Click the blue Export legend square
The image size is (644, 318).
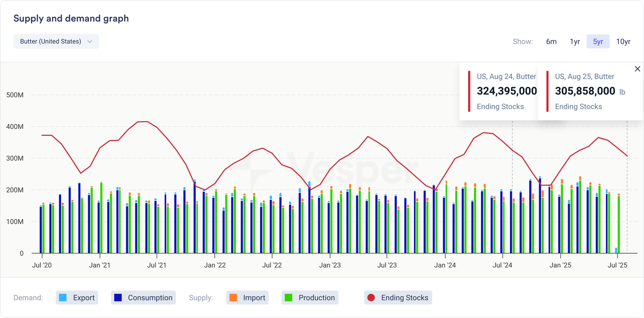(x=63, y=297)
